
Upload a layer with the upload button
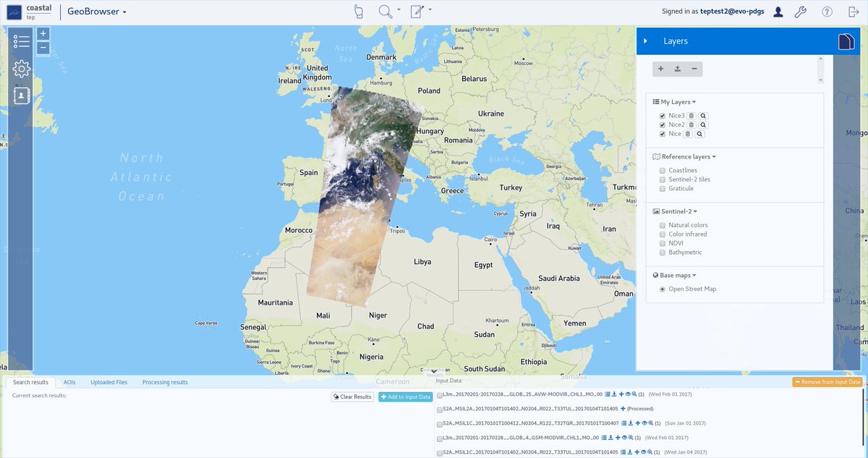[x=677, y=69]
